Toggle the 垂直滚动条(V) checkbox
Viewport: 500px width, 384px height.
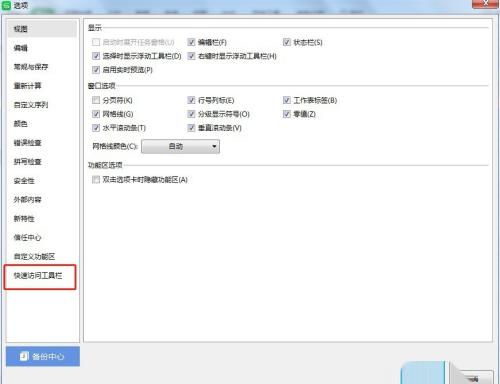pyautogui.click(x=191, y=128)
